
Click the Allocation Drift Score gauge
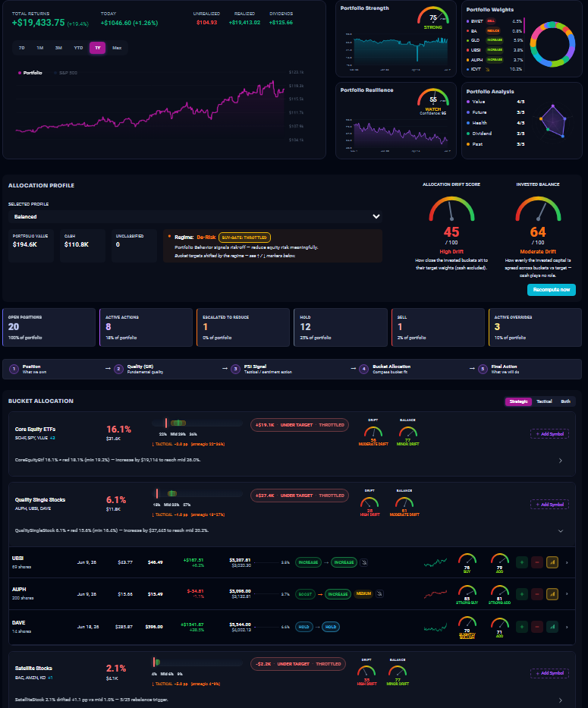[x=451, y=209]
